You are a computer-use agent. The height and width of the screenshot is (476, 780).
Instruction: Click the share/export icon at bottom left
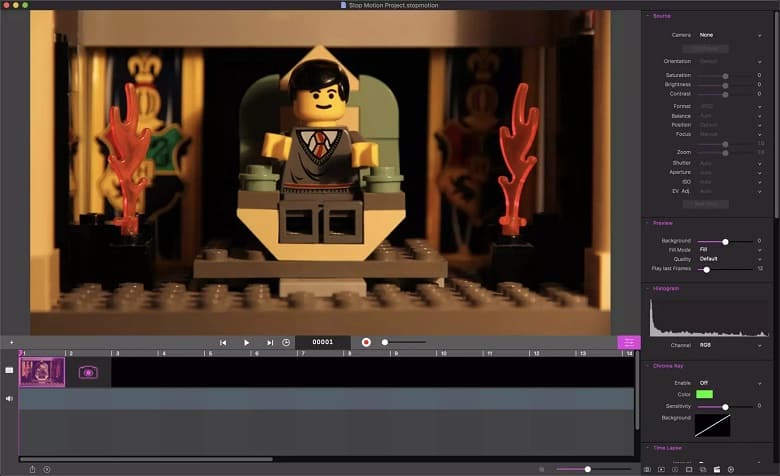pos(32,469)
